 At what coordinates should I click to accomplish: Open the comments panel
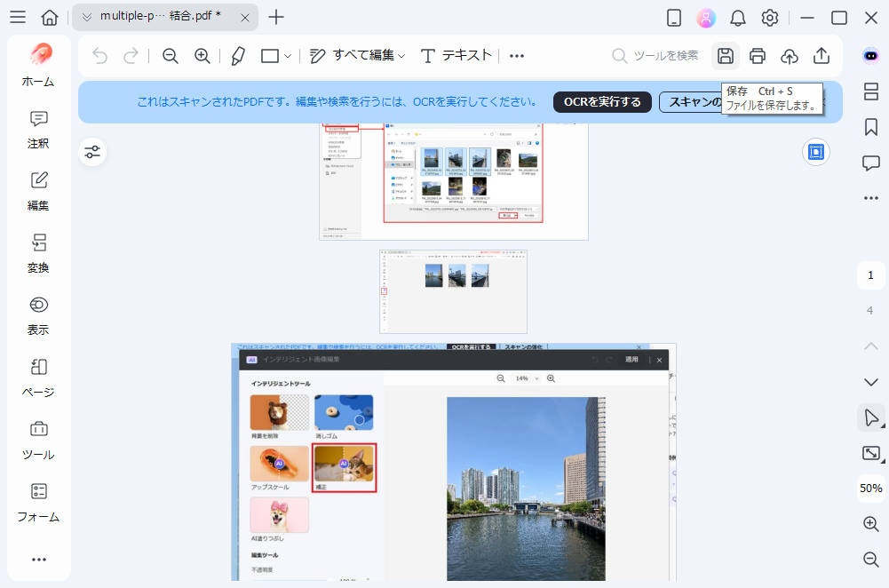[x=871, y=162]
